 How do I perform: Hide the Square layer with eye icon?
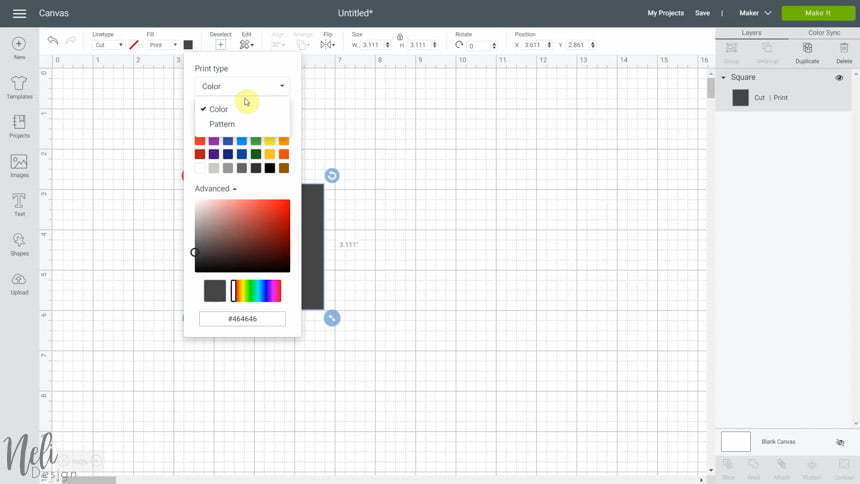click(x=839, y=77)
